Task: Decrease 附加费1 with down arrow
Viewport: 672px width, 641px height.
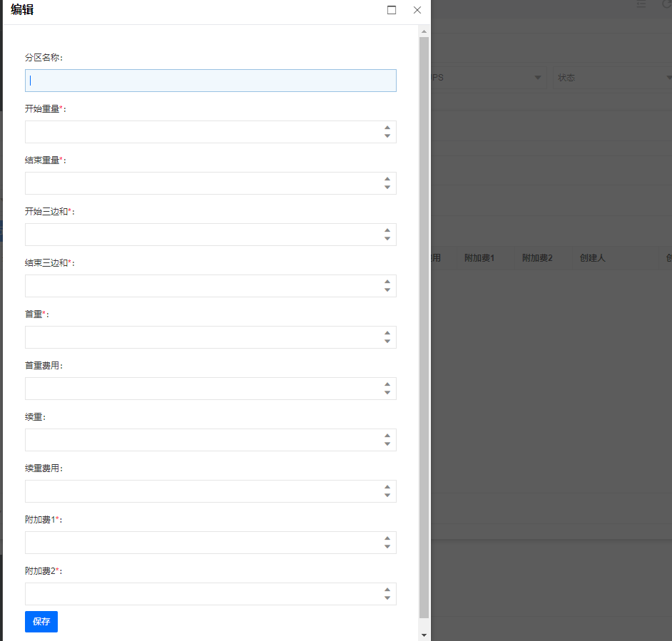Action: (x=387, y=547)
